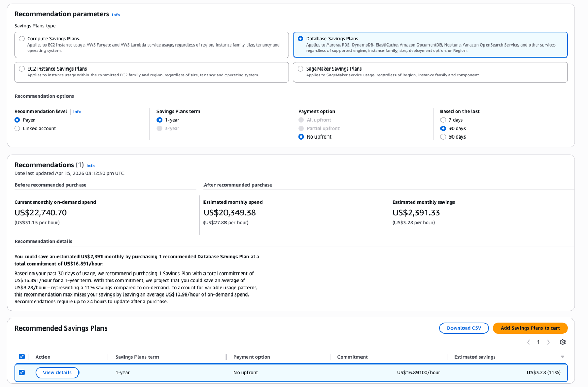Screen dimensions: 588x387
Task: Select EC2 Instance Savings Plans type
Action: [22, 69]
